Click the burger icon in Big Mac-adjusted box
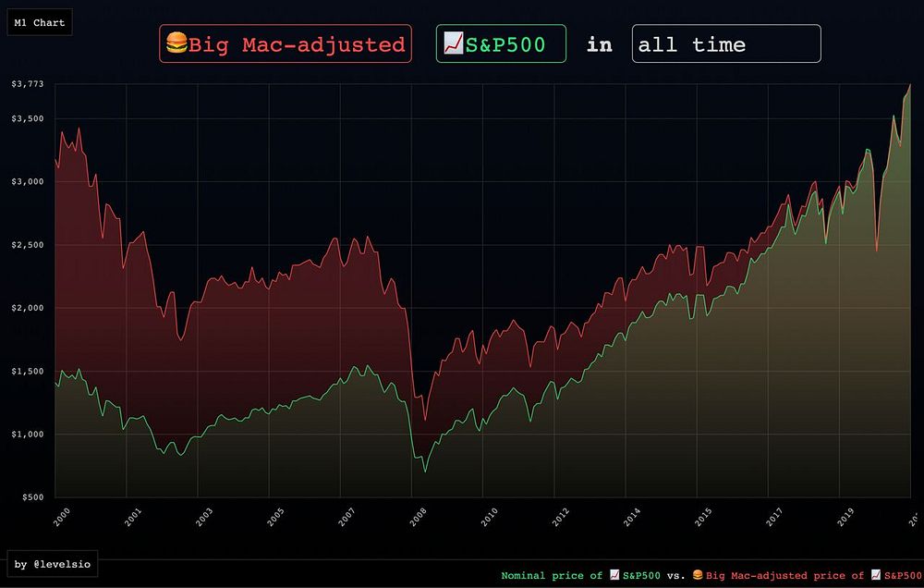This screenshot has height=588, width=924. (176, 43)
